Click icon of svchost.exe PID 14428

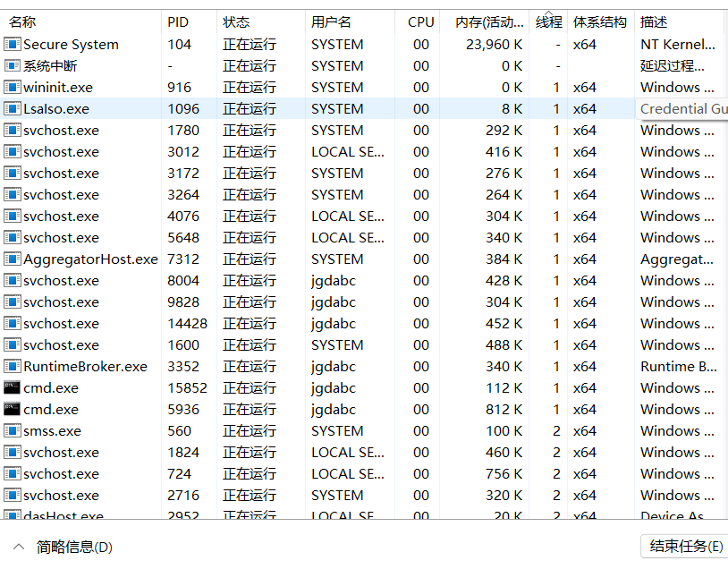point(12,323)
